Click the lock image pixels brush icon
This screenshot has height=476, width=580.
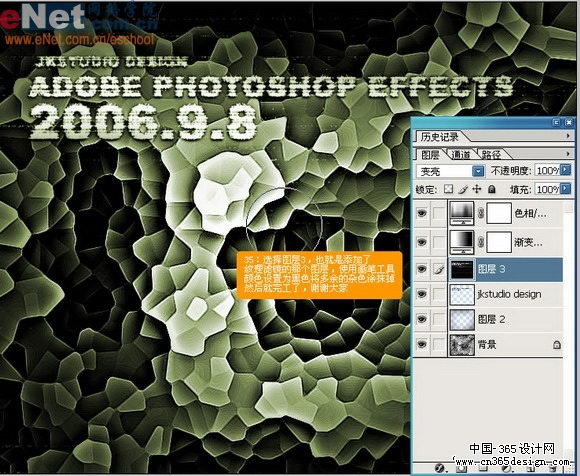(463, 189)
